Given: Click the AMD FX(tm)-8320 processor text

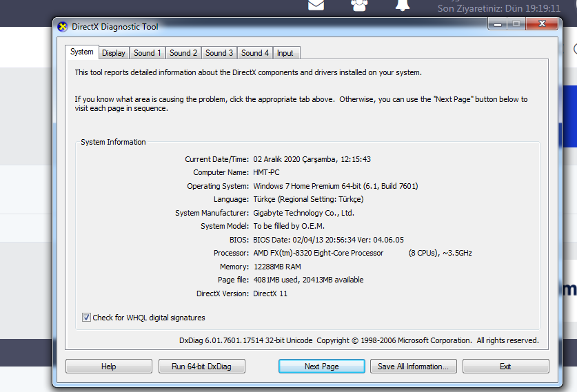Looking at the screenshot, I should coord(318,253).
